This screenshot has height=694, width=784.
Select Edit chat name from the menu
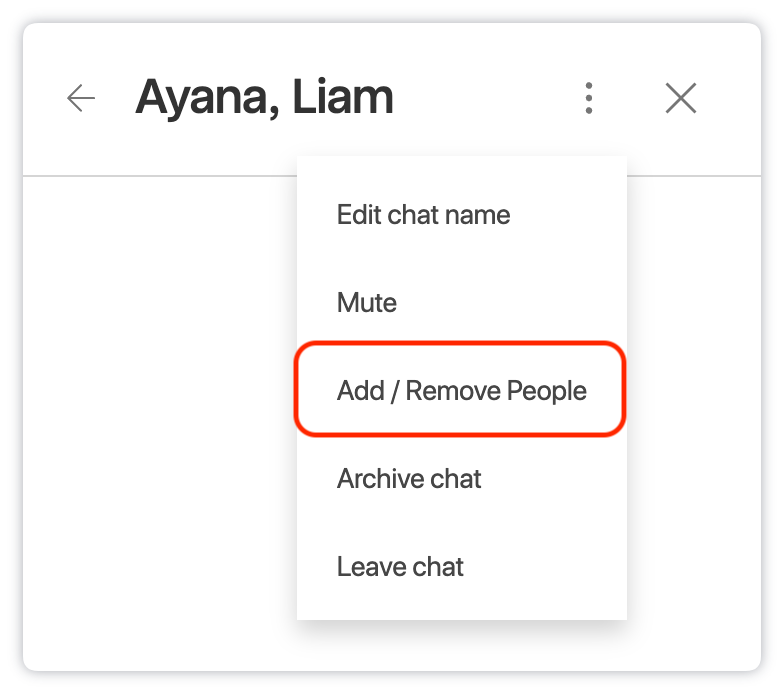tap(462, 215)
